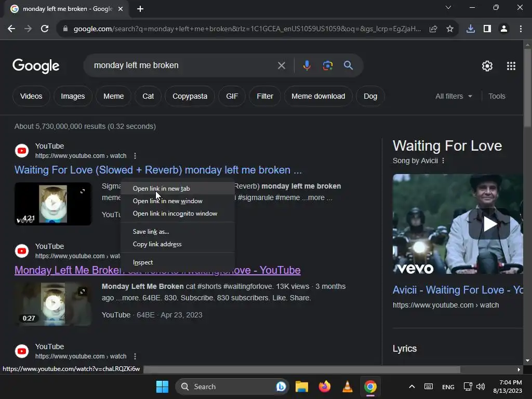Select the GIF filter chip
This screenshot has height=399, width=532.
click(232, 96)
